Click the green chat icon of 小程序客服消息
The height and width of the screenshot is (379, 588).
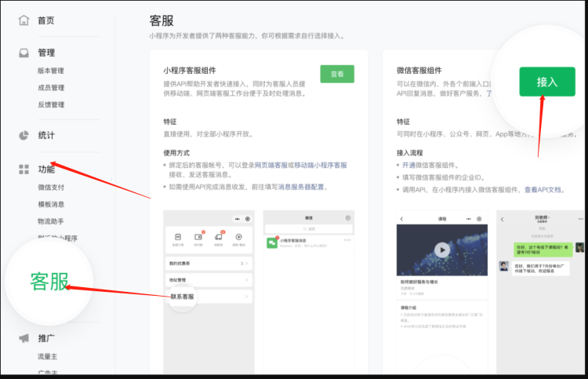(272, 242)
